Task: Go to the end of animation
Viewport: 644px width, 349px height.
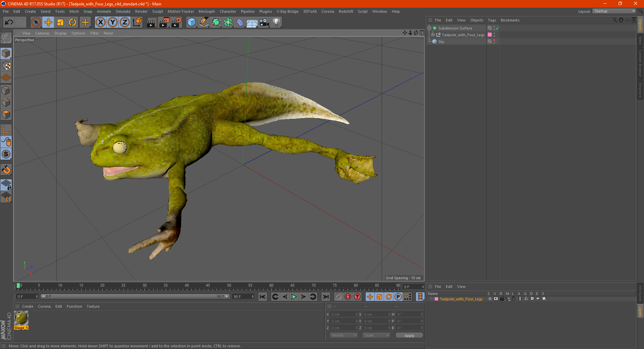Action: pos(325,297)
